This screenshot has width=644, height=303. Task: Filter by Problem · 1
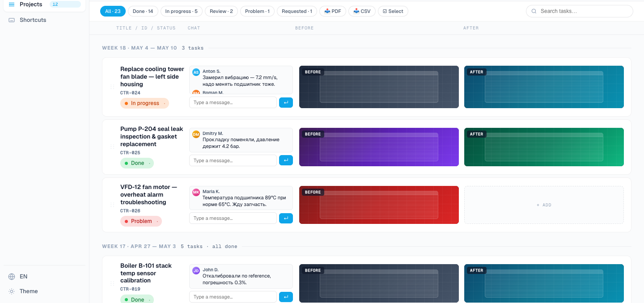257,11
